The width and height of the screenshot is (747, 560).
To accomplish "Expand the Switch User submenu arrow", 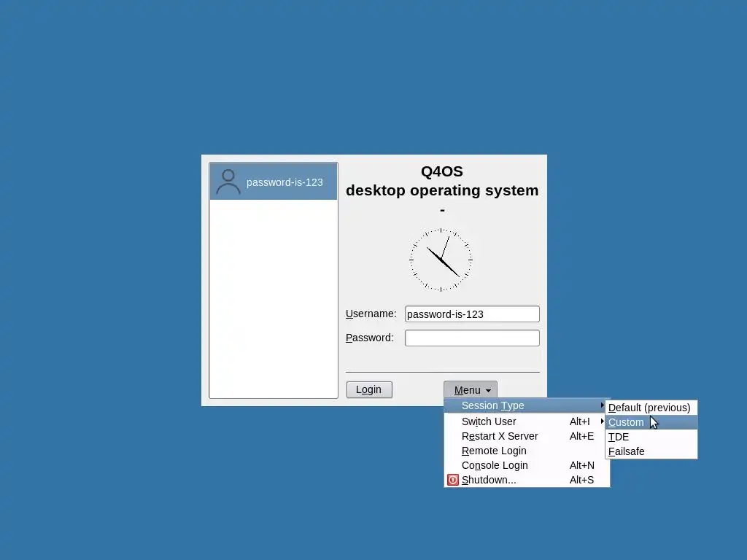I will tap(602, 421).
